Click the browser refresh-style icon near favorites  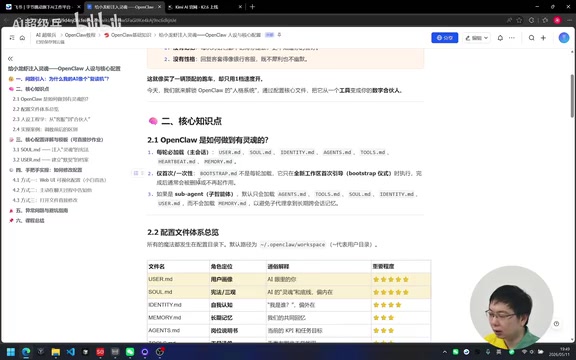tap(532, 20)
